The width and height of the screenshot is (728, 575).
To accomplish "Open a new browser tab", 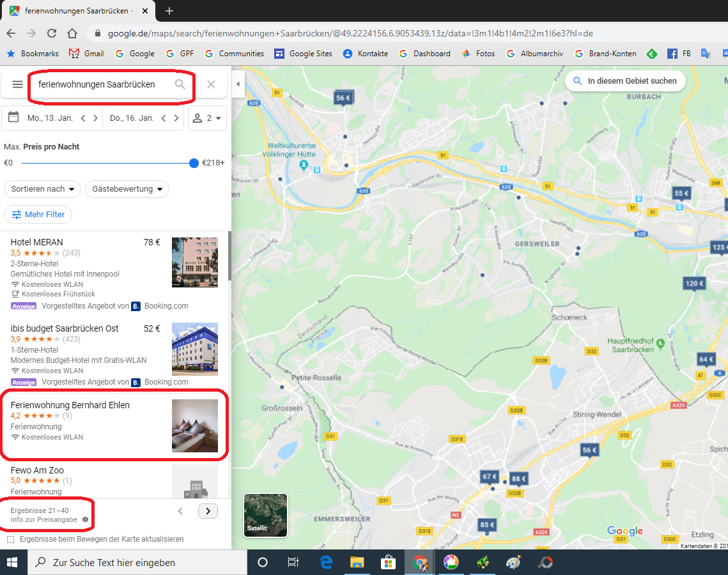I will (x=169, y=11).
